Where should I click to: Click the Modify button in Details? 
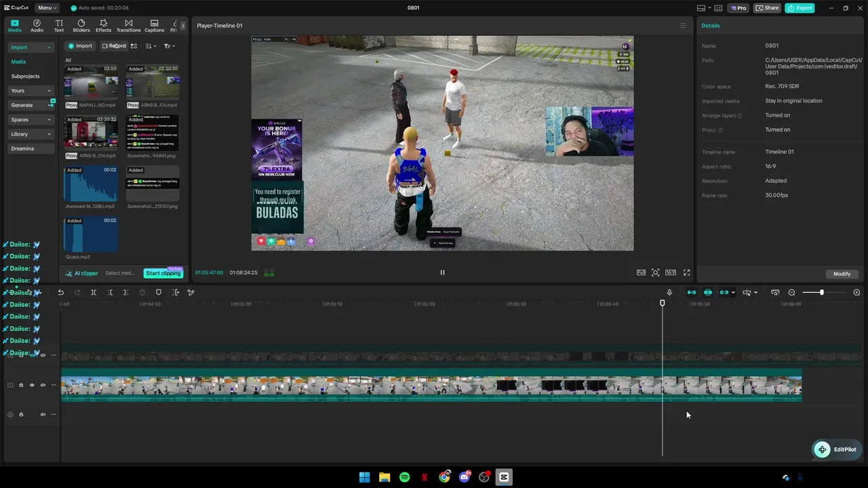[842, 274]
